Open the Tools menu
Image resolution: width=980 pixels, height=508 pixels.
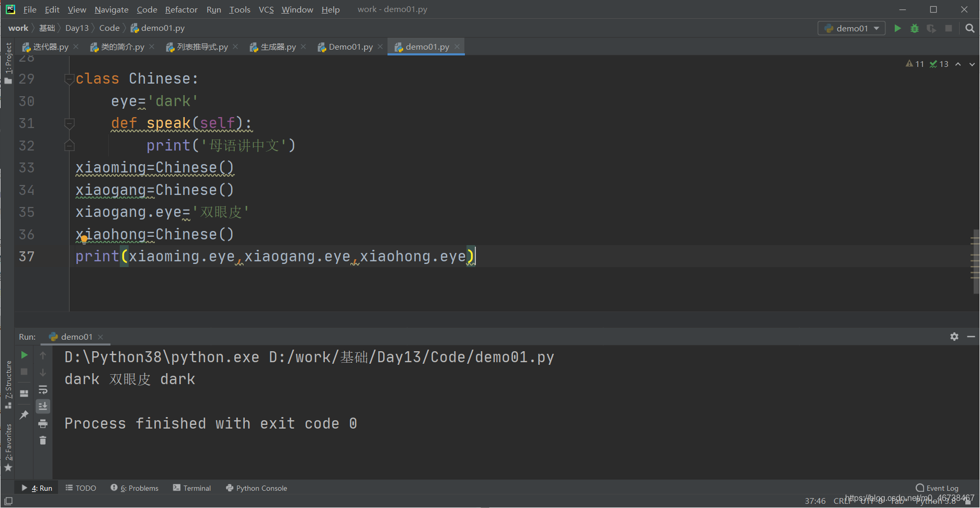[x=240, y=9]
